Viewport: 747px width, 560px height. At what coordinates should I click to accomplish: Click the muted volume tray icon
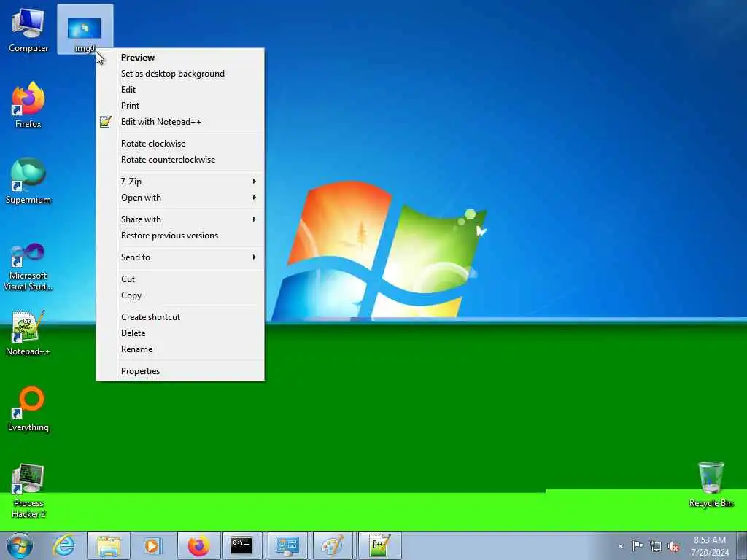[673, 546]
